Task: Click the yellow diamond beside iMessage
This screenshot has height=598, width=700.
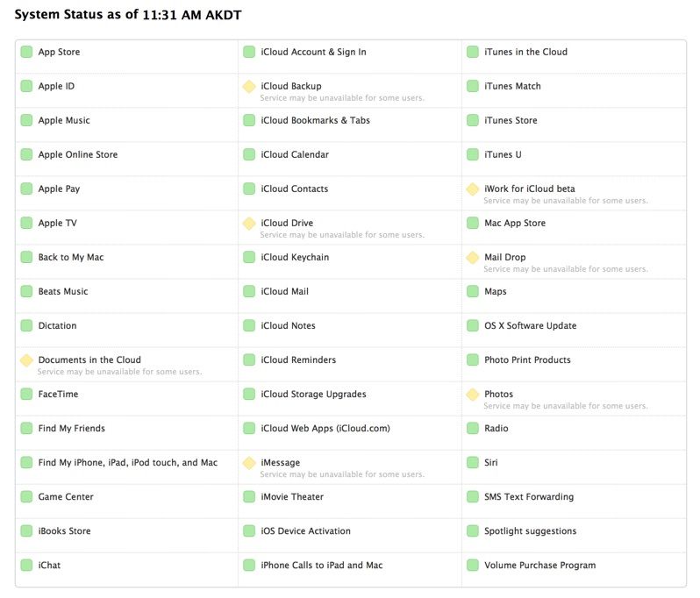Action: coord(249,463)
